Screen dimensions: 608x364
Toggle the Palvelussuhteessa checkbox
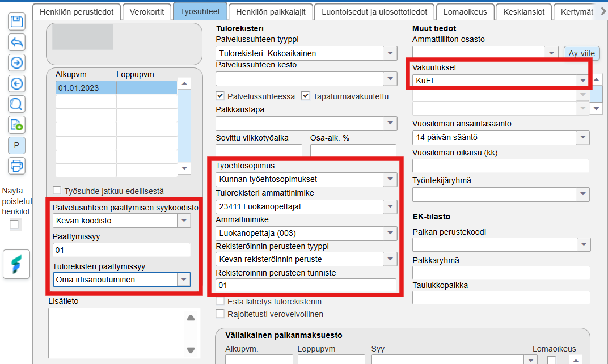pyautogui.click(x=220, y=96)
